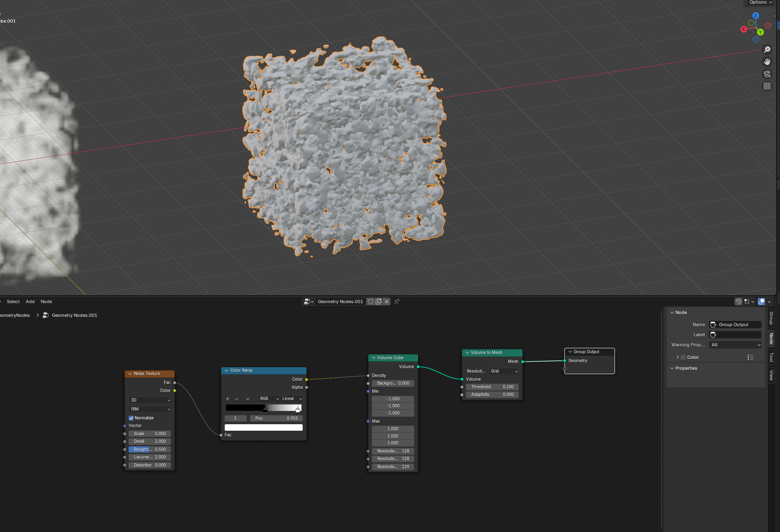
Task: Click the Options button in viewport header
Action: 760,2
